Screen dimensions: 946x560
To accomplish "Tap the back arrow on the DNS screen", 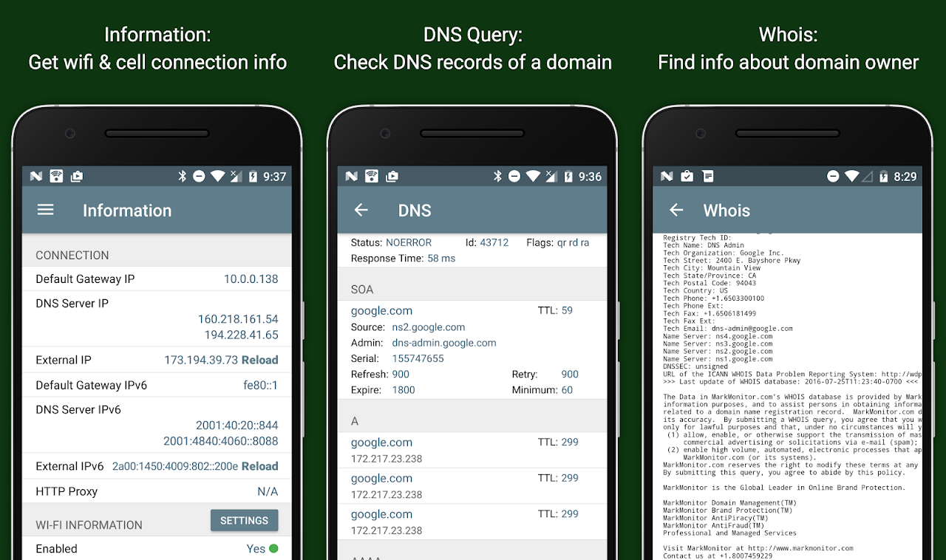I will (x=360, y=210).
